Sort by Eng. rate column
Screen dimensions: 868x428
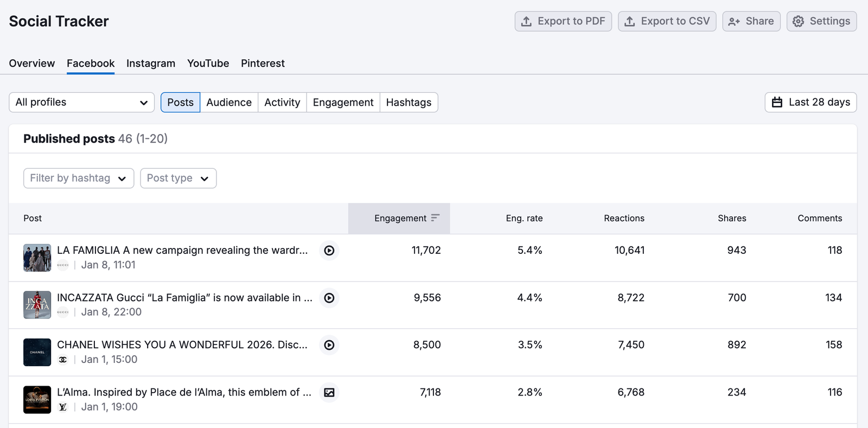pos(524,218)
